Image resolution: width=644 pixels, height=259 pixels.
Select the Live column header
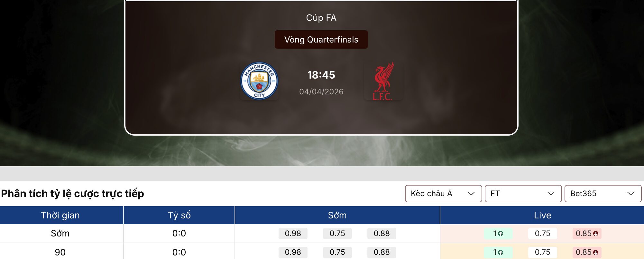click(x=542, y=215)
